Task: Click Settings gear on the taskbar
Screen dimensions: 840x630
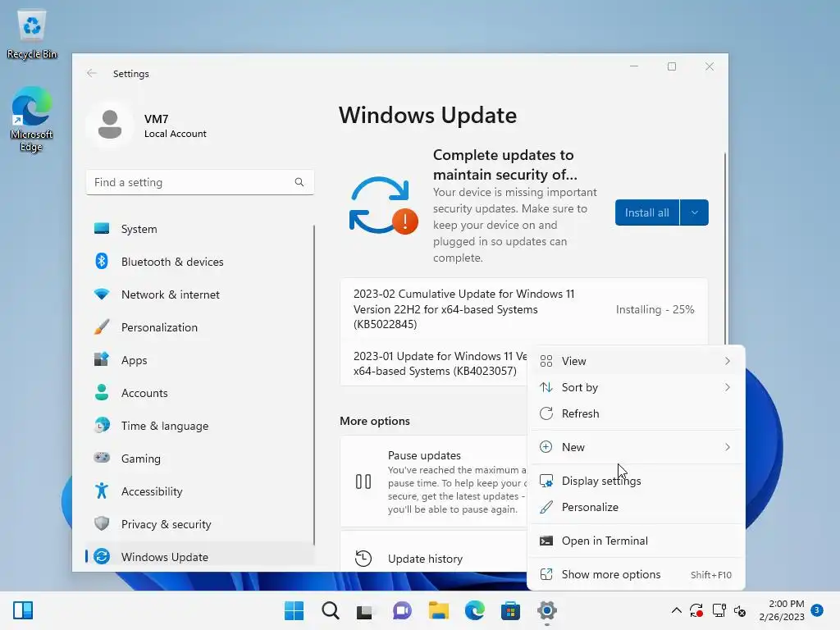Action: click(547, 610)
